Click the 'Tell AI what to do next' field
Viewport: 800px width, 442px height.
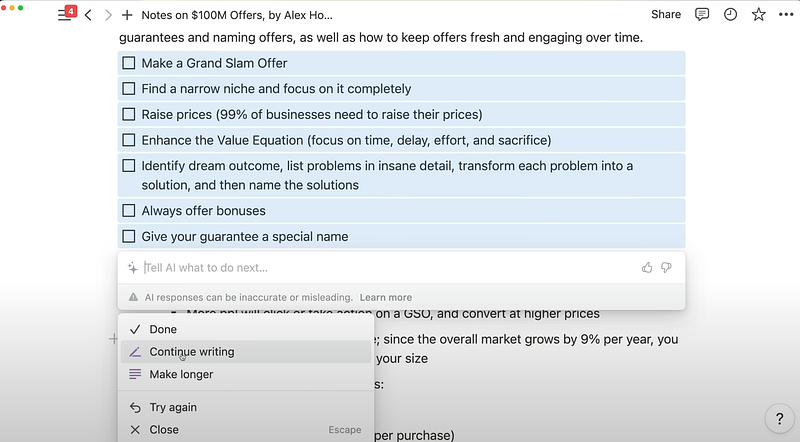(380, 267)
